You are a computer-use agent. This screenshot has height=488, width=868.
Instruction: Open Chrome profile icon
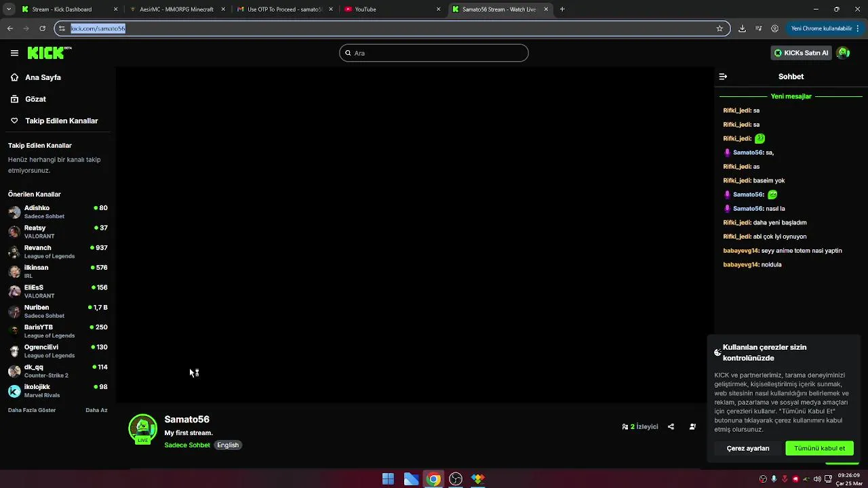774,28
